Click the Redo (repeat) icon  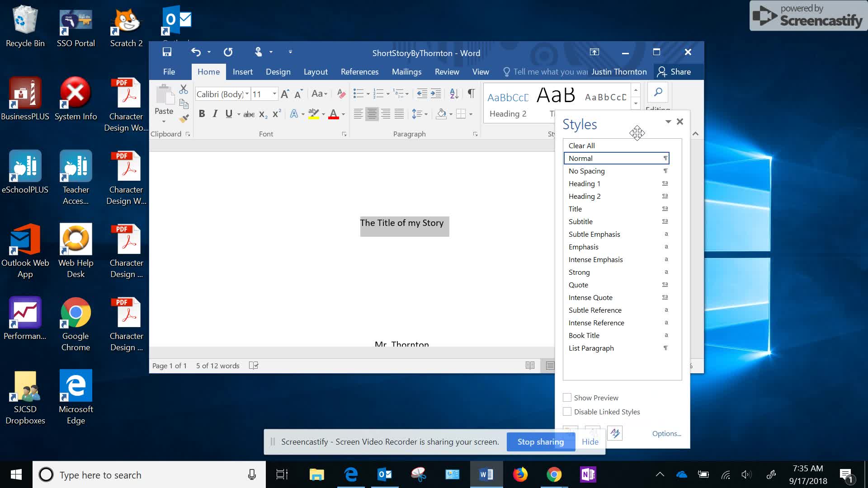click(x=228, y=52)
